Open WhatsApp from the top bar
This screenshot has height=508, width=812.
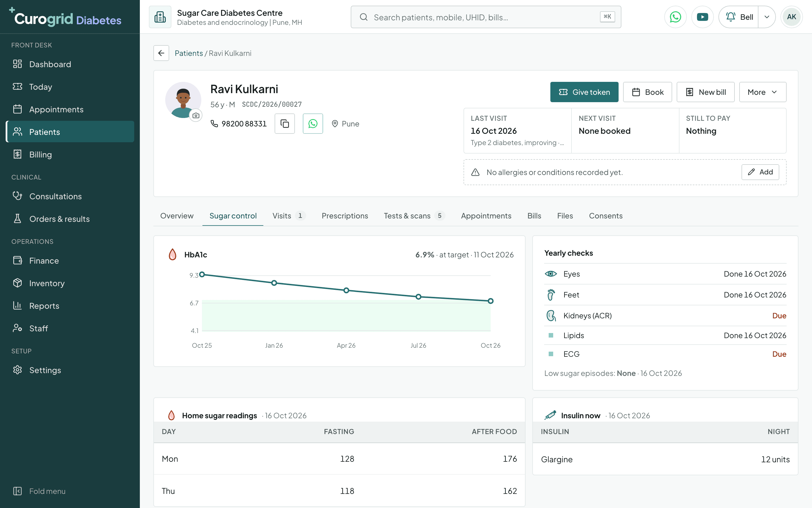tap(675, 17)
